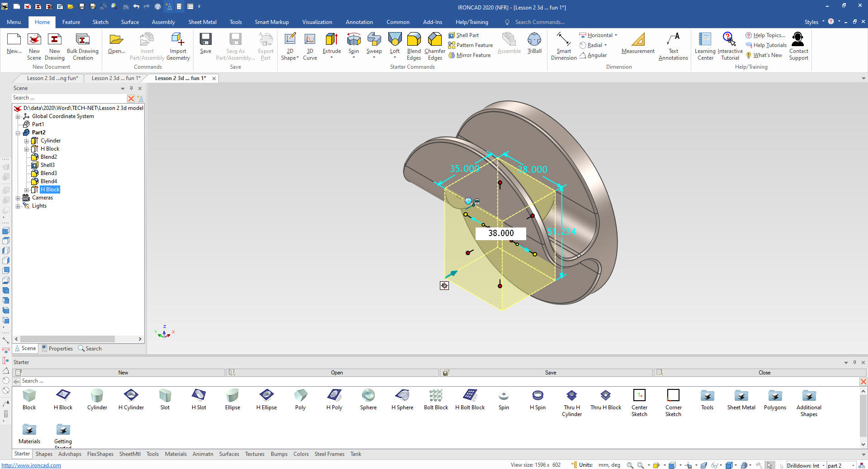Clear the Scene search filter
Viewport: 868px width, 469px height.
131,98
